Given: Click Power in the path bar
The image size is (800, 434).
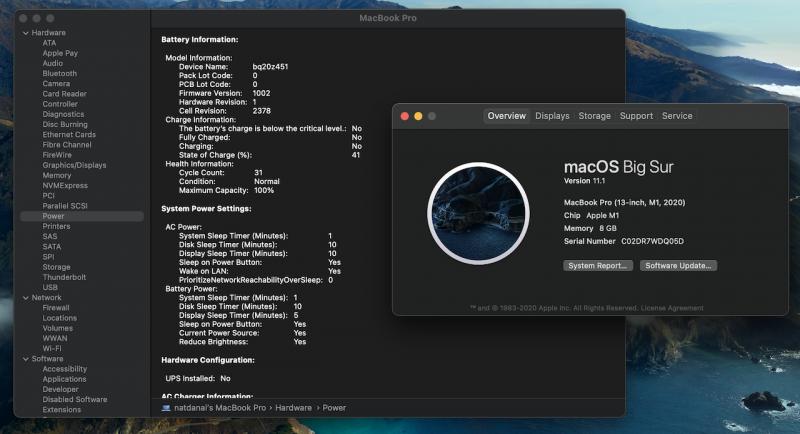Looking at the screenshot, I should click(x=334, y=408).
